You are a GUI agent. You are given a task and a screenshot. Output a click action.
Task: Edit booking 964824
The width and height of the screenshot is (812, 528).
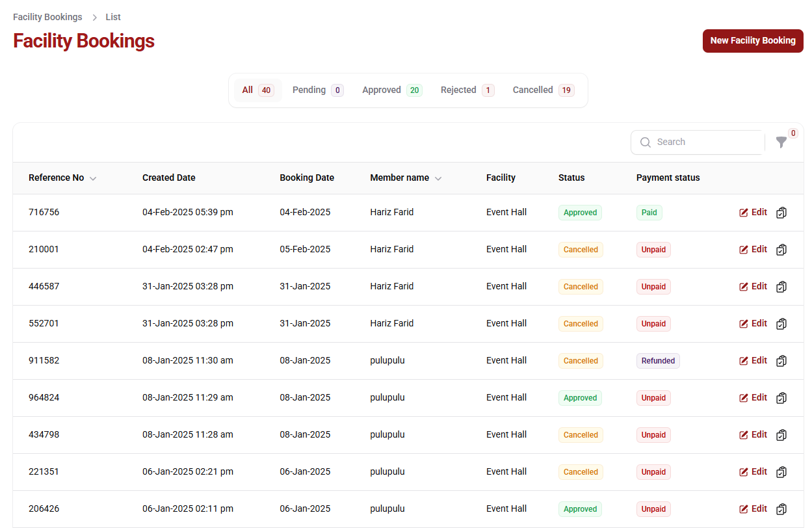tap(753, 397)
